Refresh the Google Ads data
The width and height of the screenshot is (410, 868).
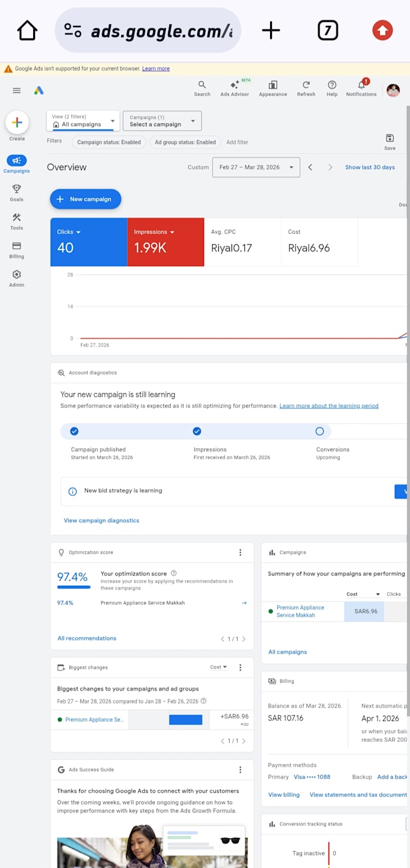click(x=306, y=89)
